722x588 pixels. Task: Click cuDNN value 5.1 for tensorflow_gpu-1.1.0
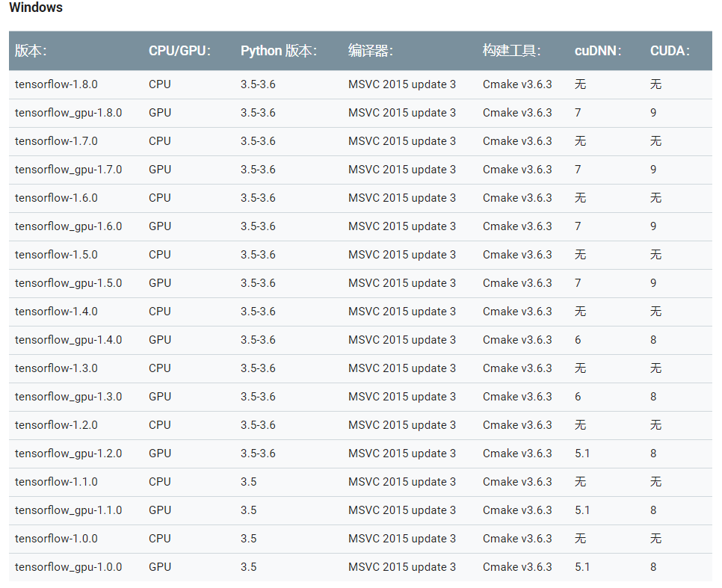[582, 510]
